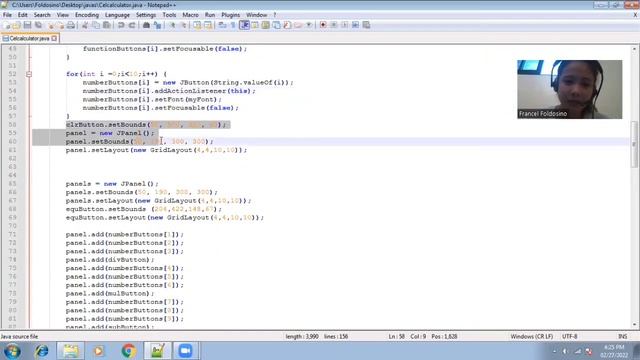
Task: Toggle Show All Characters pilcrow icon
Action: tap(232, 25)
